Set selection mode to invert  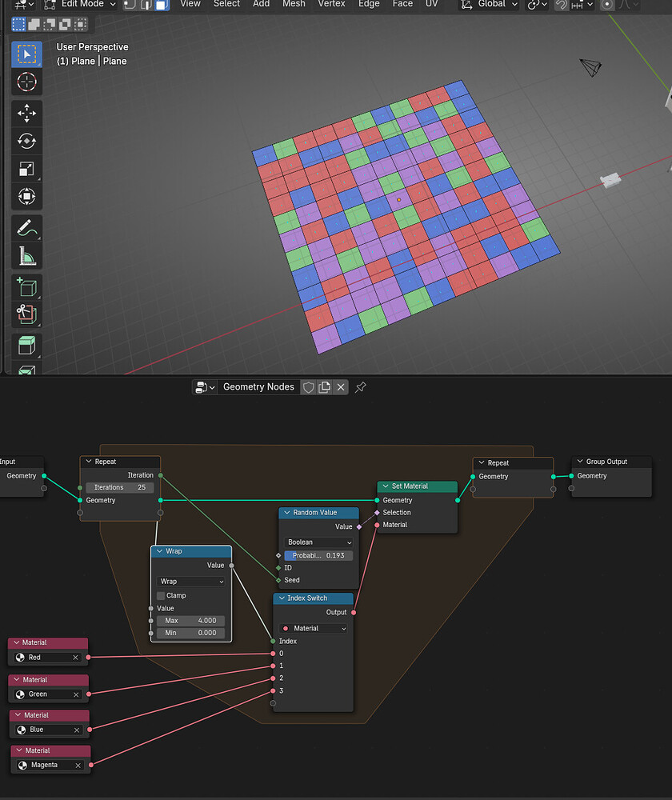[x=65, y=24]
